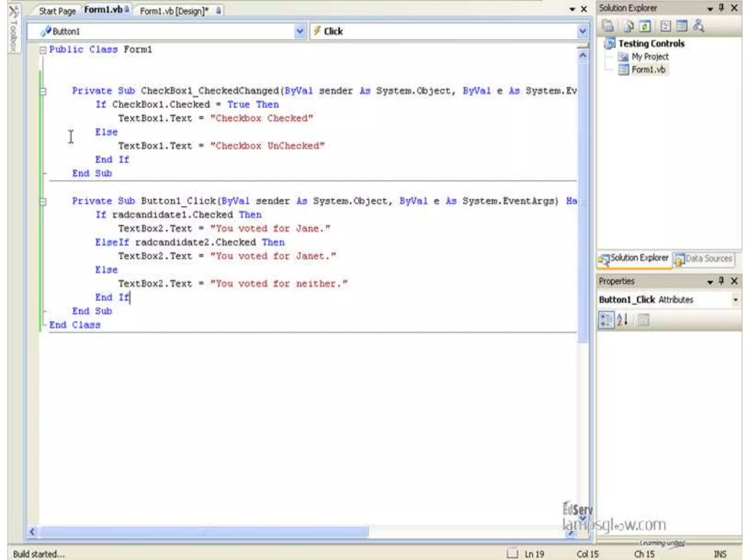This screenshot has height=560, width=747.
Task: Open the Toolbox side panel
Action: pyautogui.click(x=13, y=29)
